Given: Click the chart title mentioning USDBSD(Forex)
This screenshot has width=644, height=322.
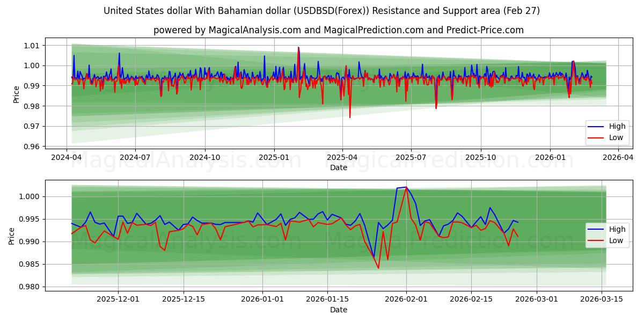Looking at the screenshot, I should point(322,11).
